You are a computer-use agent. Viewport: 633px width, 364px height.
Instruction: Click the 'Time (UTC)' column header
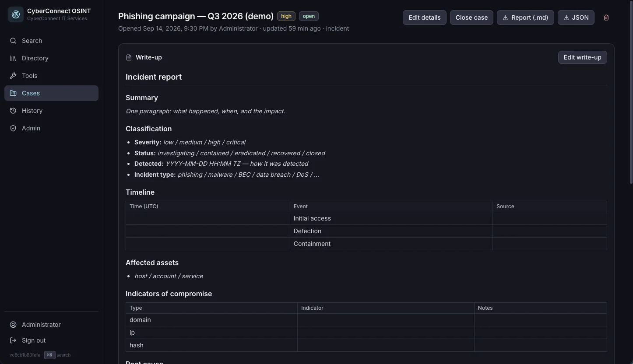tap(207, 206)
